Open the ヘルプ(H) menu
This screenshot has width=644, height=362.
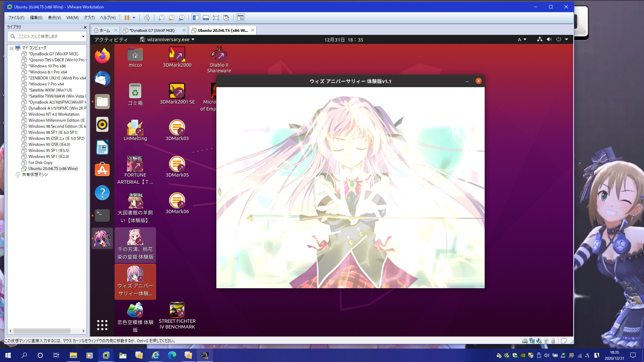[108, 18]
